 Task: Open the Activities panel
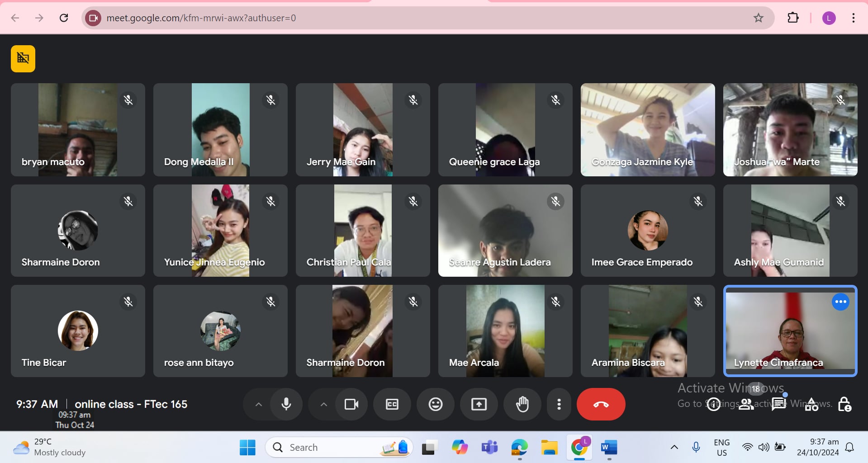[811, 404]
